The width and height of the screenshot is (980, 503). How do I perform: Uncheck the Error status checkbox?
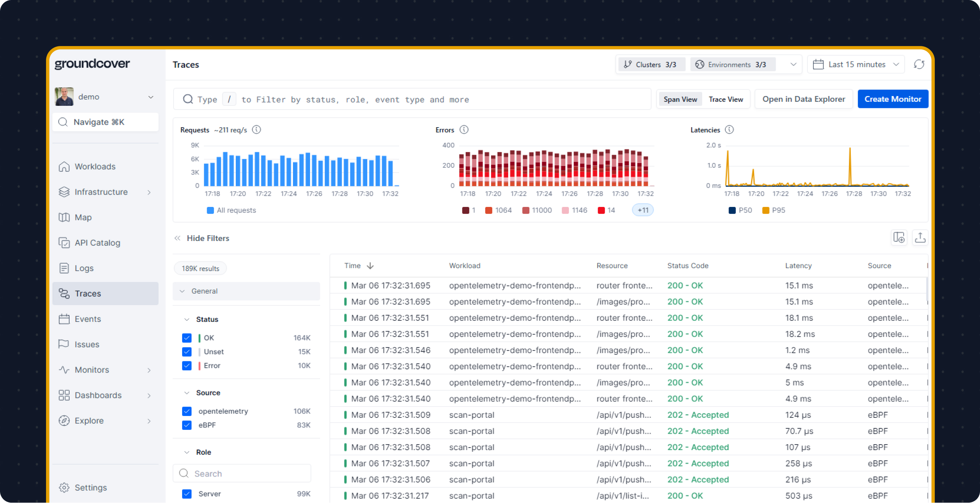coord(187,366)
